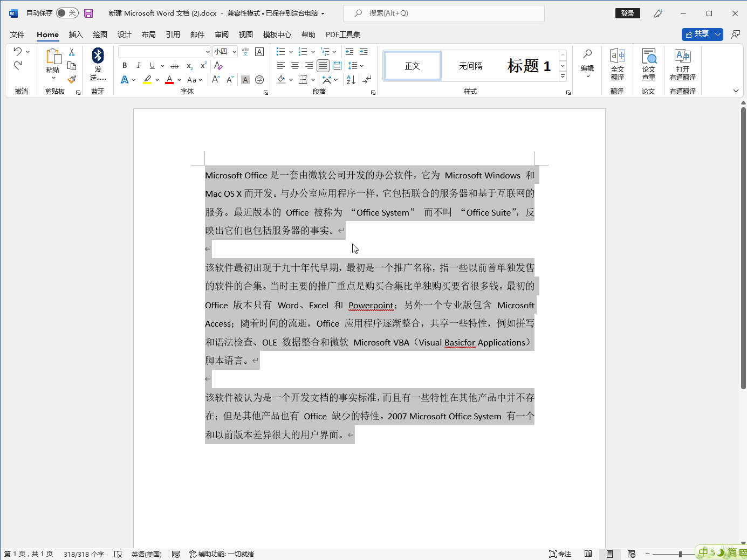Toggle justified alignment
Image resolution: width=747 pixels, height=560 pixels.
pyautogui.click(x=323, y=66)
